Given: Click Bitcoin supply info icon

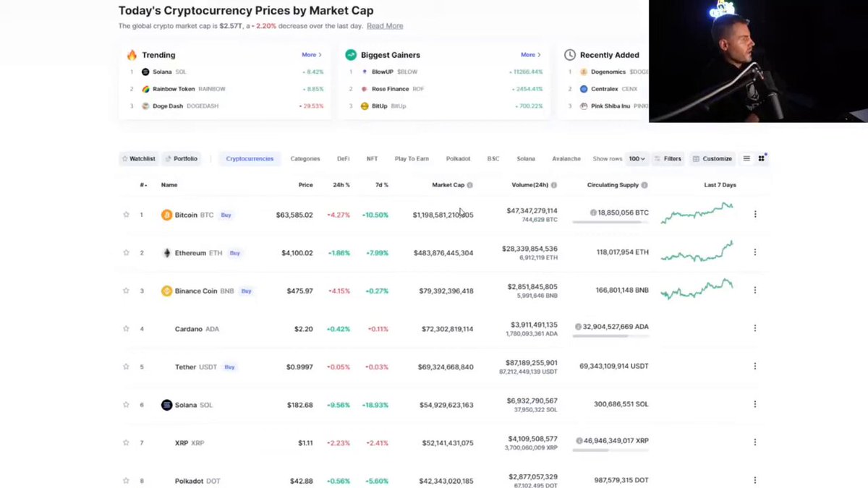Looking at the screenshot, I should (x=593, y=213).
